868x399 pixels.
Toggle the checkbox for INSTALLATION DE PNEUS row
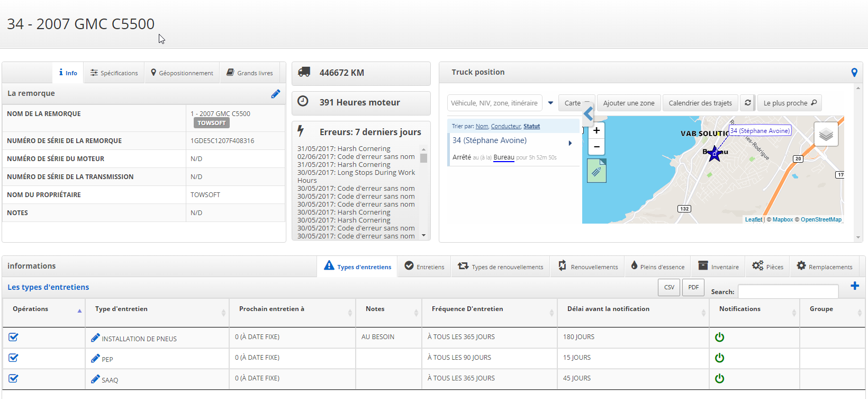[14, 337]
